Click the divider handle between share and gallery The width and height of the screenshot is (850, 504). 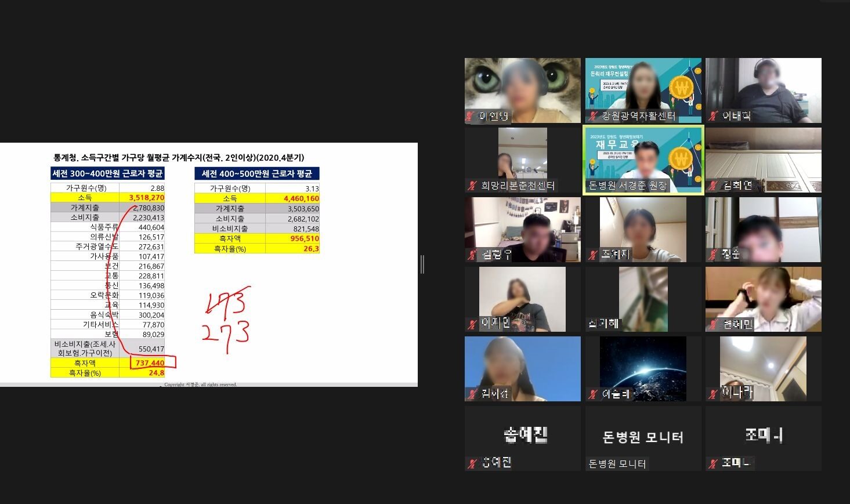click(422, 264)
